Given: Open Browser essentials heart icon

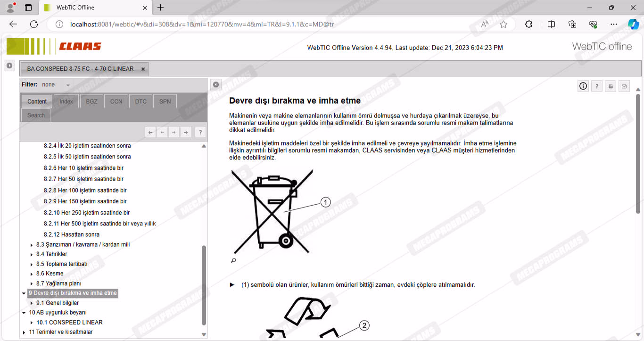Looking at the screenshot, I should 593,24.
